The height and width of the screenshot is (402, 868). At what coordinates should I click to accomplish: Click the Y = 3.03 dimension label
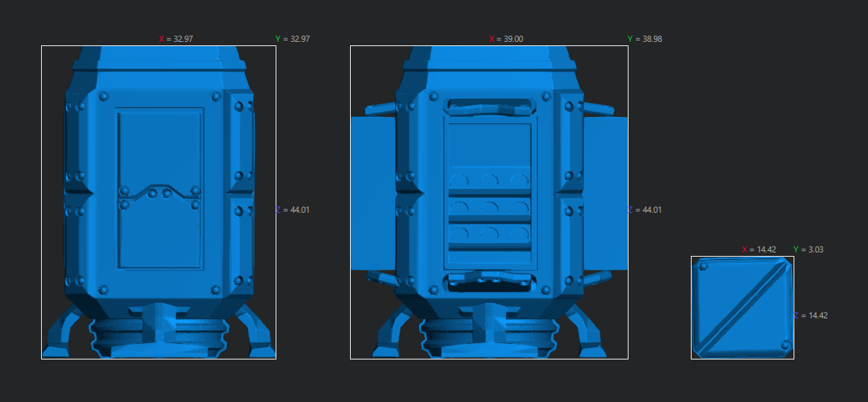(x=808, y=250)
